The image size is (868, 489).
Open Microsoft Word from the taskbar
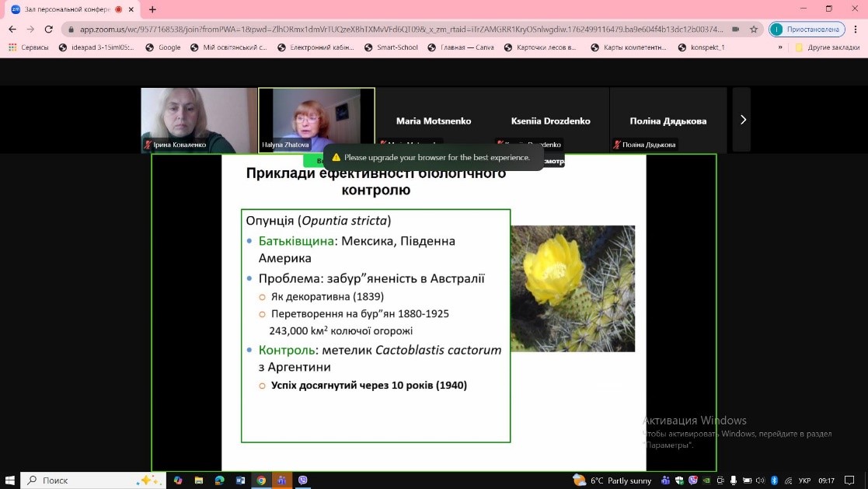240,480
